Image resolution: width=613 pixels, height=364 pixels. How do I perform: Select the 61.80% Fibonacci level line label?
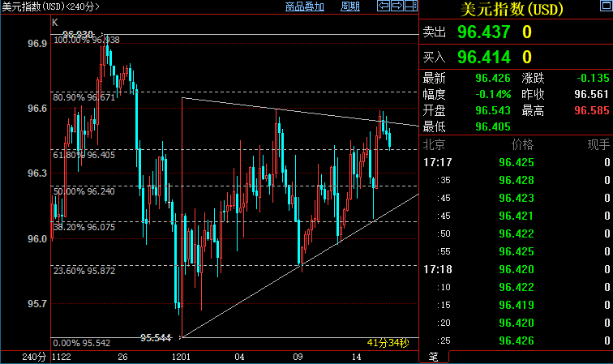pos(84,154)
